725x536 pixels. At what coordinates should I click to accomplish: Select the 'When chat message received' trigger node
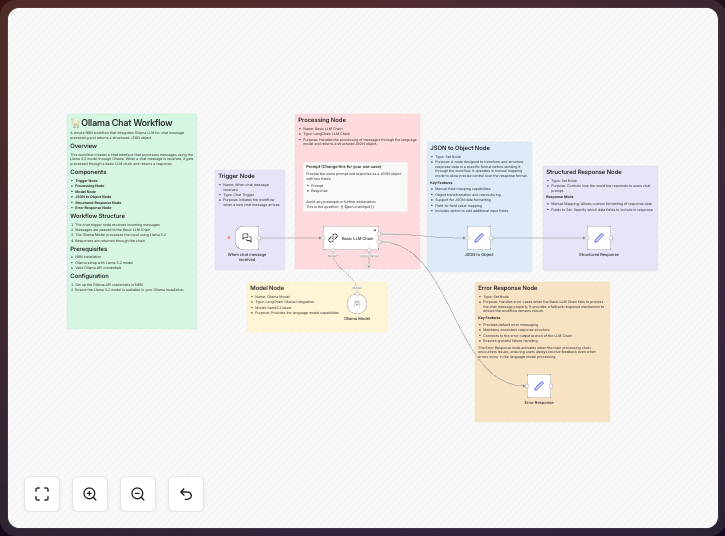247,238
